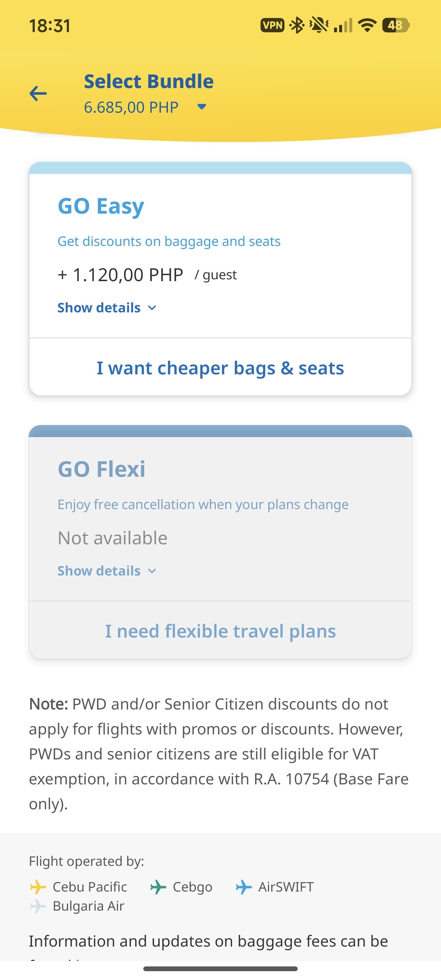Tap the Bluetooth status icon
The width and height of the screenshot is (441, 980).
pyautogui.click(x=297, y=25)
